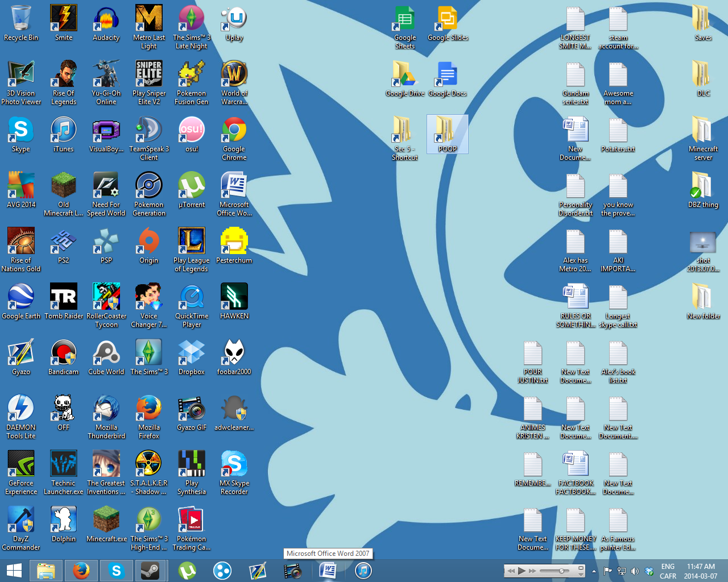Viewport: 728px width, 582px height.
Task: Open the Smite shortcut
Action: tap(64, 23)
